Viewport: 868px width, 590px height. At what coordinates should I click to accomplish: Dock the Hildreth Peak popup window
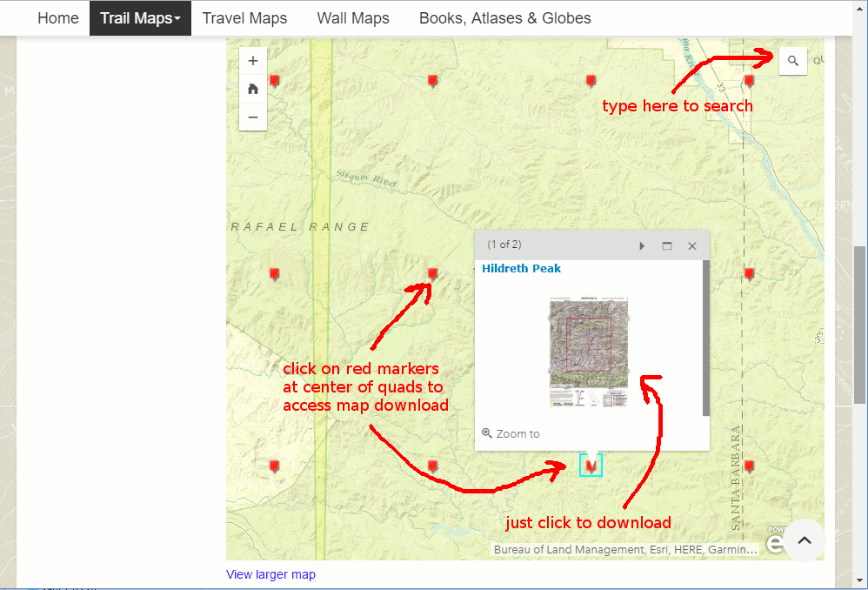667,245
